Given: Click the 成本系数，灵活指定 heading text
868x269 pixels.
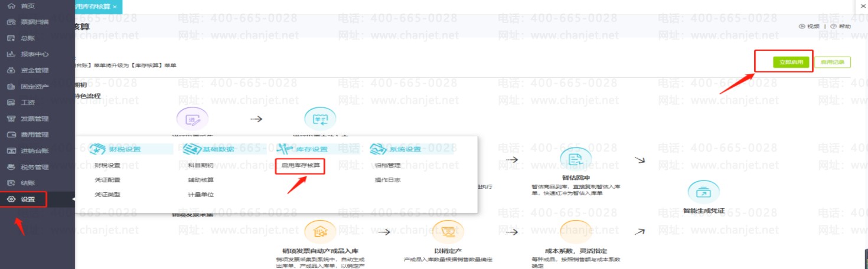Looking at the screenshot, I should [x=576, y=250].
